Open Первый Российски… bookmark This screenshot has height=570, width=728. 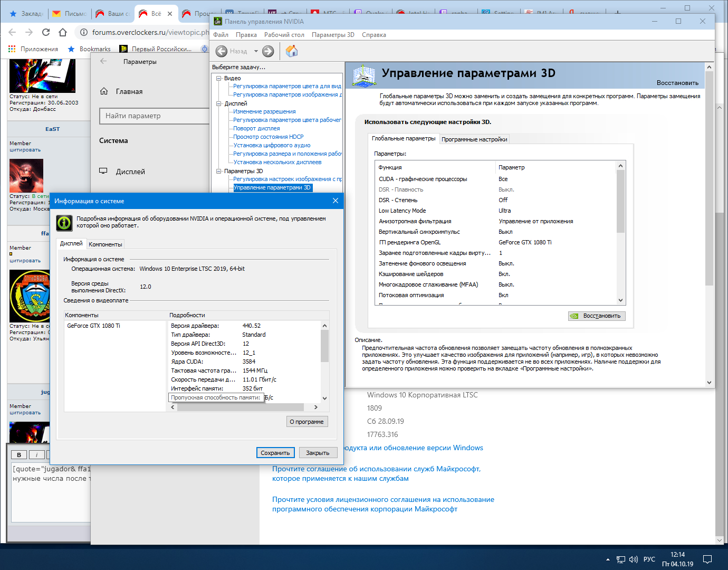pos(156,49)
